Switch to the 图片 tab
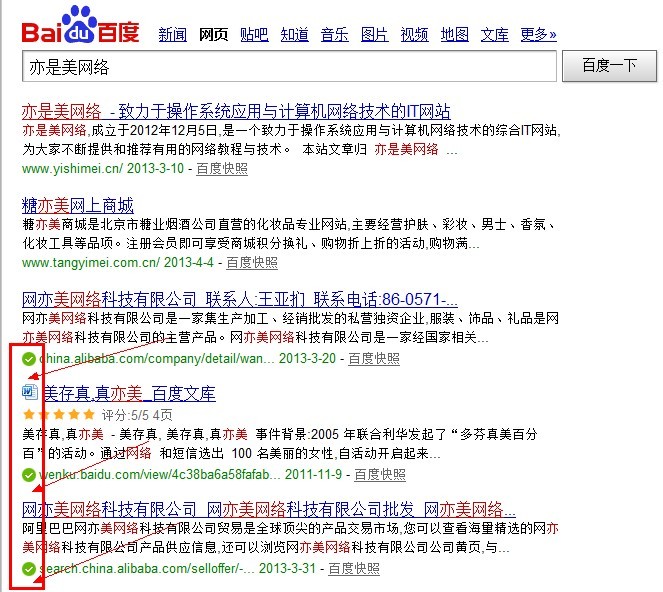 tap(375, 34)
